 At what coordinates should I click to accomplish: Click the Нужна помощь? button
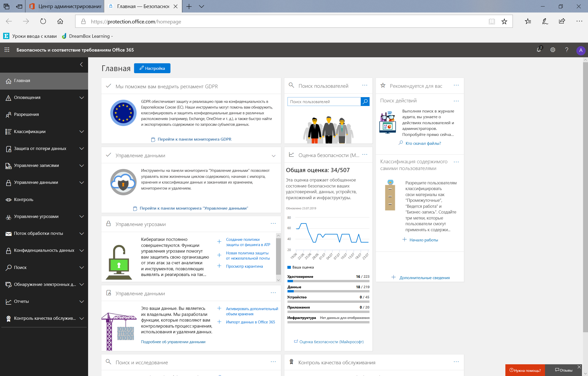525,370
